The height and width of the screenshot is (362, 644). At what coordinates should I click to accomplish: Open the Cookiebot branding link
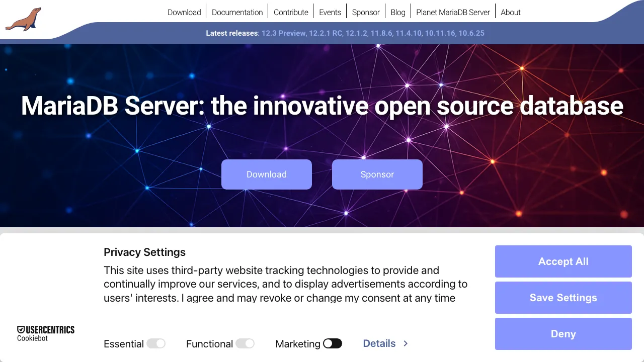32,338
